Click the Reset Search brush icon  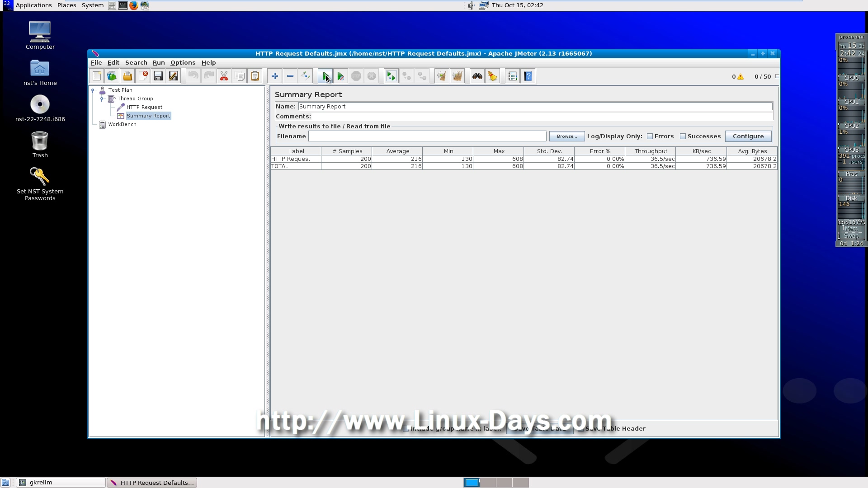tap(493, 76)
